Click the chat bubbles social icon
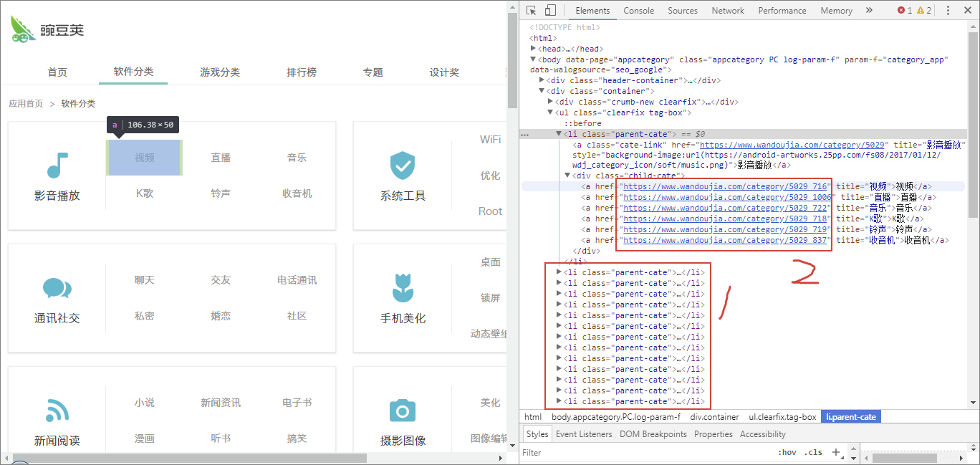 click(x=57, y=288)
